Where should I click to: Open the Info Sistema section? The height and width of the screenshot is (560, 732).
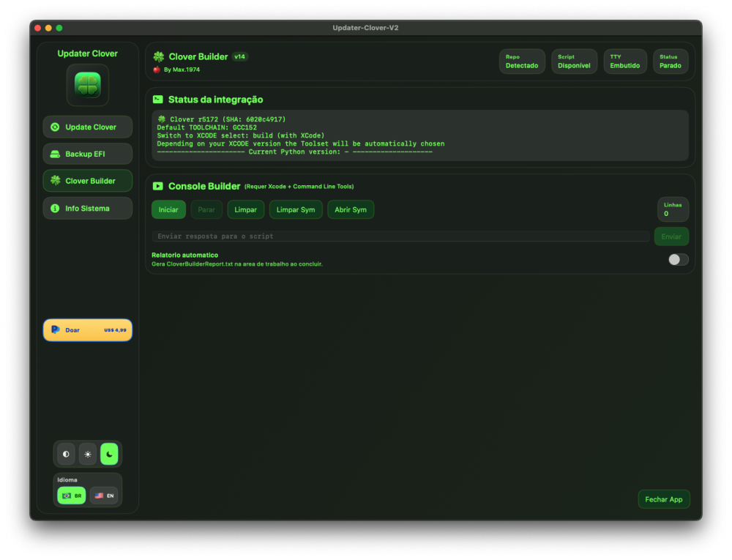(x=87, y=208)
